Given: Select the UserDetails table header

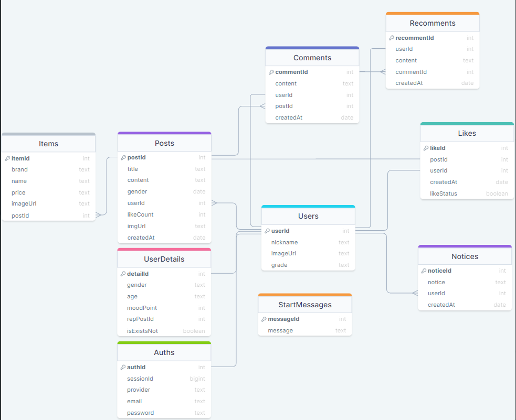Looking at the screenshot, I should [x=164, y=259].
